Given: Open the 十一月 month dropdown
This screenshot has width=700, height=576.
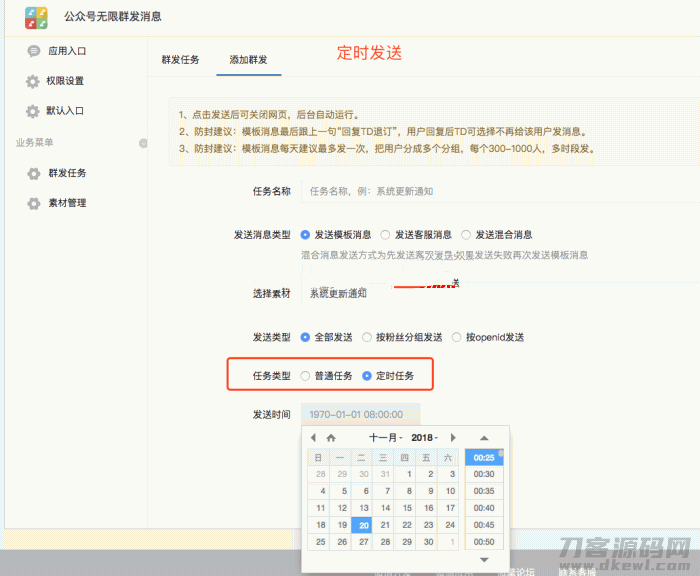Looking at the screenshot, I should (385, 438).
